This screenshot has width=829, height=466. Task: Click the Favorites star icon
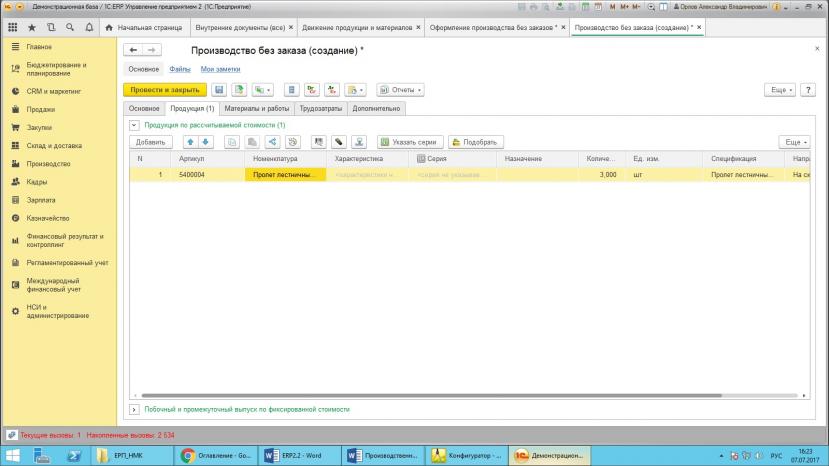point(31,28)
